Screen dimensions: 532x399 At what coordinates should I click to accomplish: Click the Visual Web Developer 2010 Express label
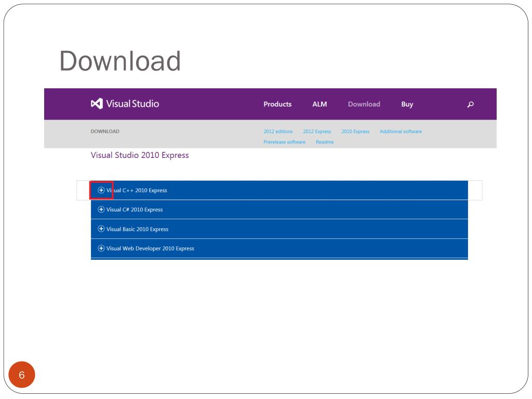pyautogui.click(x=150, y=248)
